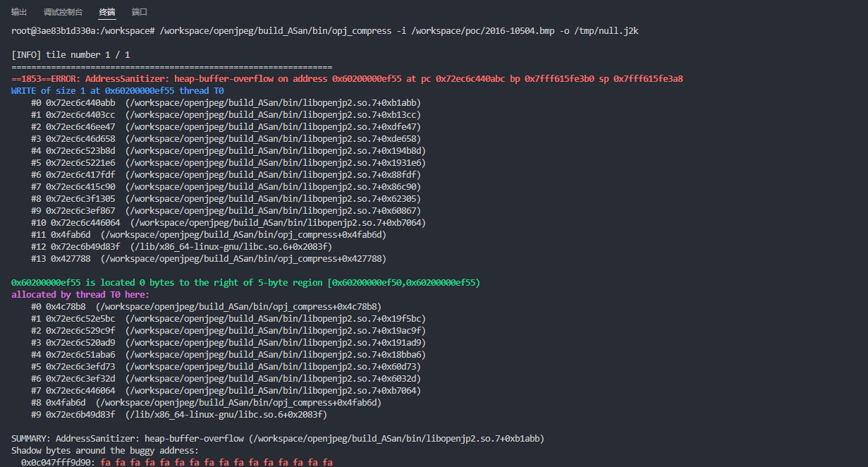Click the red AddressSanitizer heap-buffer-overflow error line
Viewport: 868px width, 467px height.
click(x=347, y=79)
